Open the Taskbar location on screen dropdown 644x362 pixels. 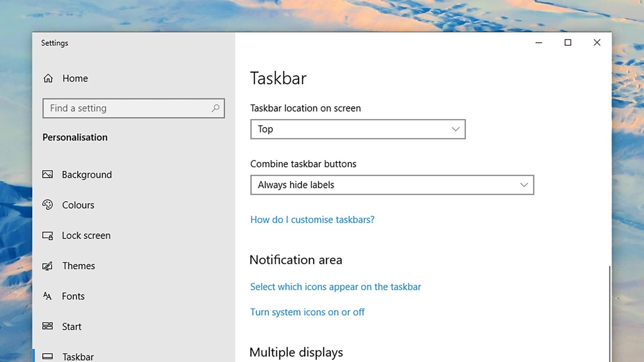tap(357, 129)
